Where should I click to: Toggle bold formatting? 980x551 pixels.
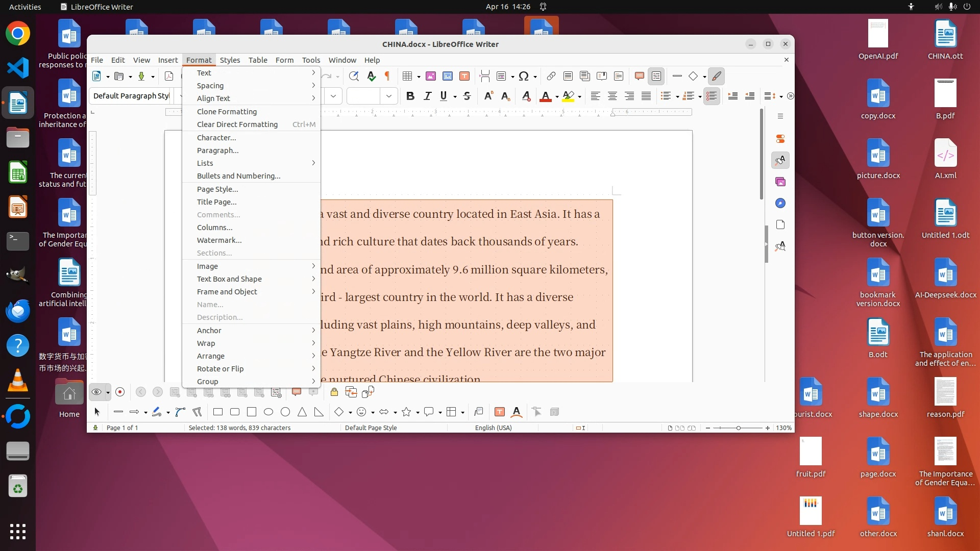pos(410,96)
